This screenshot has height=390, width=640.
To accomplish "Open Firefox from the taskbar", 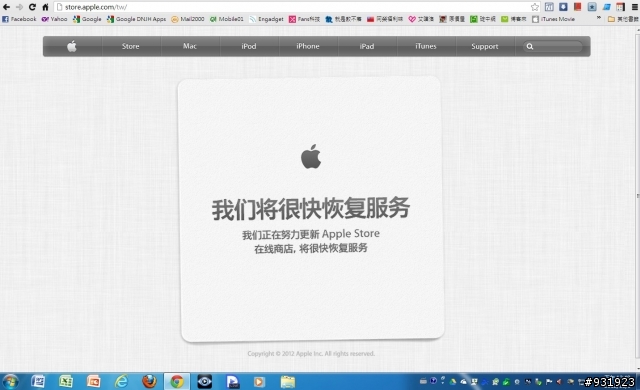I will [149, 381].
